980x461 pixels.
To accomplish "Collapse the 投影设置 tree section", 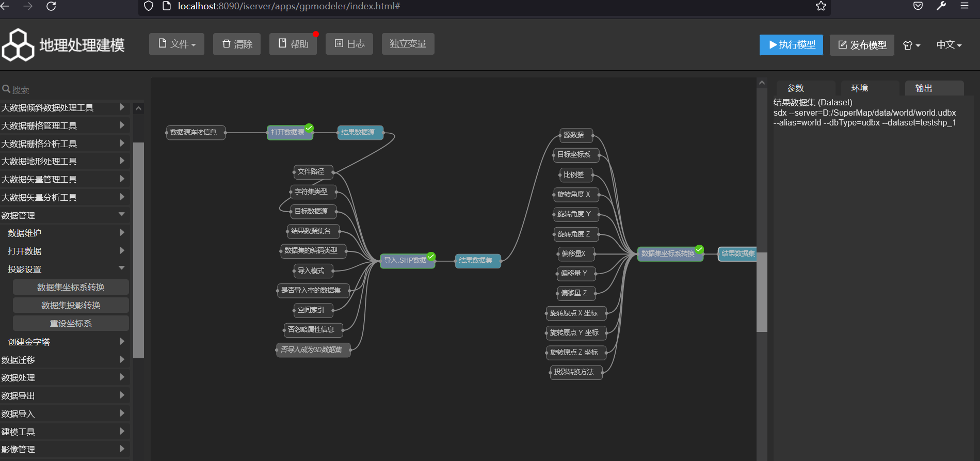I will [x=122, y=268].
